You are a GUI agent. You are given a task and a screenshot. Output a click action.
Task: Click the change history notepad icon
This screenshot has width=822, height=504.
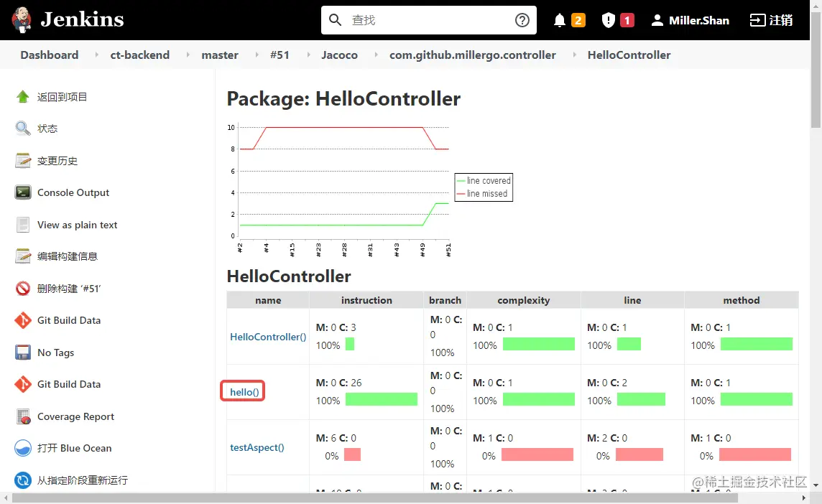pos(22,160)
